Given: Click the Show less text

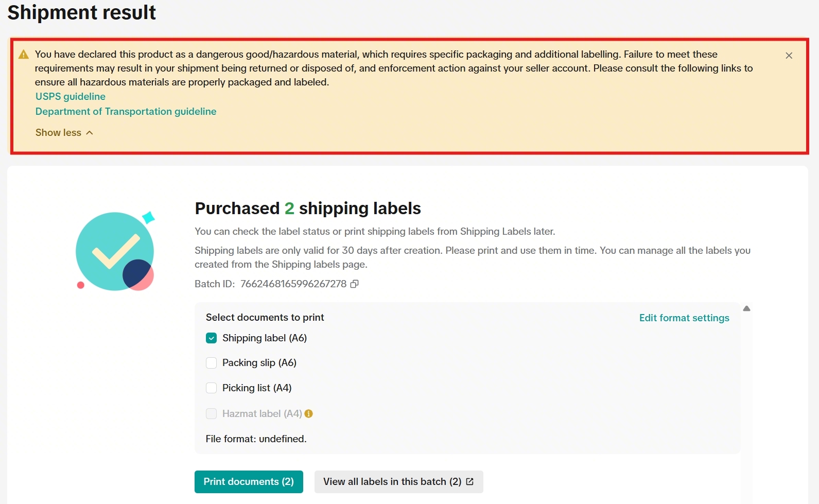Looking at the screenshot, I should click(x=58, y=133).
